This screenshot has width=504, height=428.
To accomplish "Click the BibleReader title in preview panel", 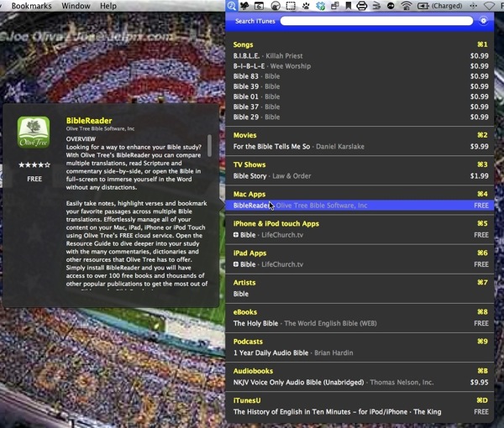I will [x=89, y=121].
